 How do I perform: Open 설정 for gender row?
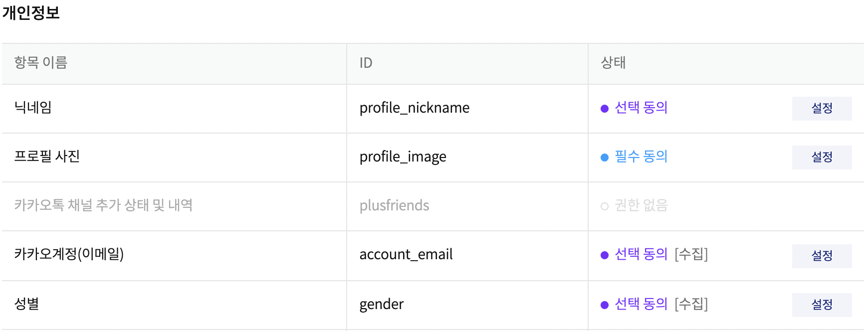[x=822, y=305]
